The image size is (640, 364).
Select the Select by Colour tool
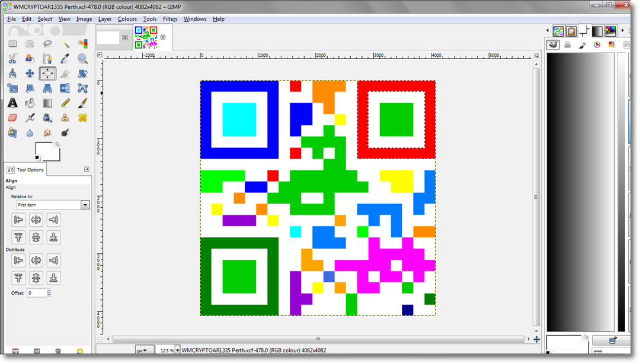coord(82,44)
